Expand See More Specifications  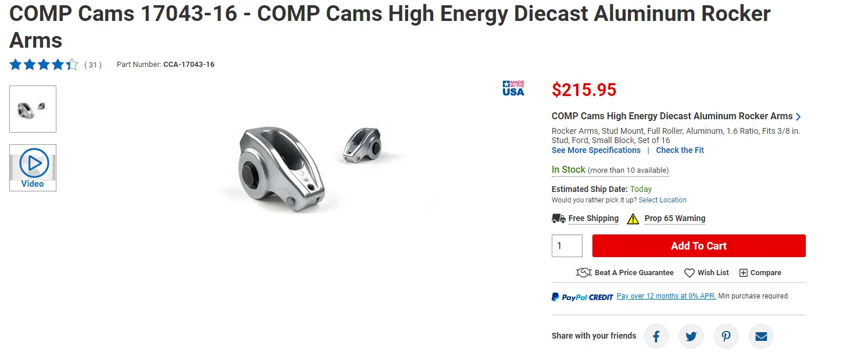coord(596,150)
